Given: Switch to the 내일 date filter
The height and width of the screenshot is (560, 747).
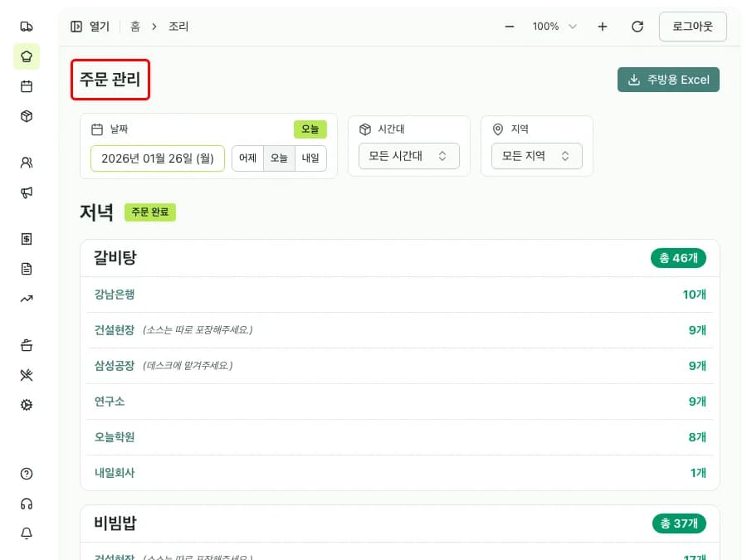Looking at the screenshot, I should click(x=310, y=158).
